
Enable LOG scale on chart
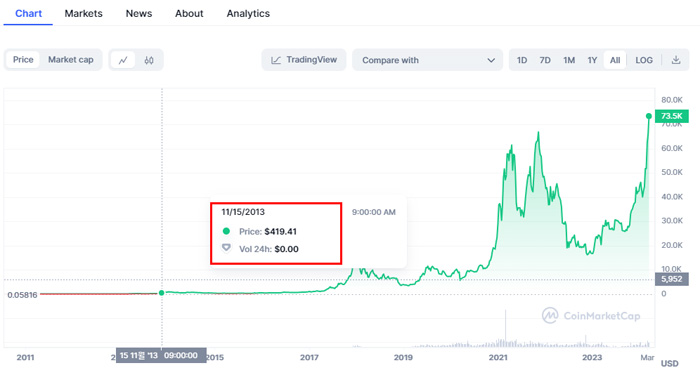644,60
